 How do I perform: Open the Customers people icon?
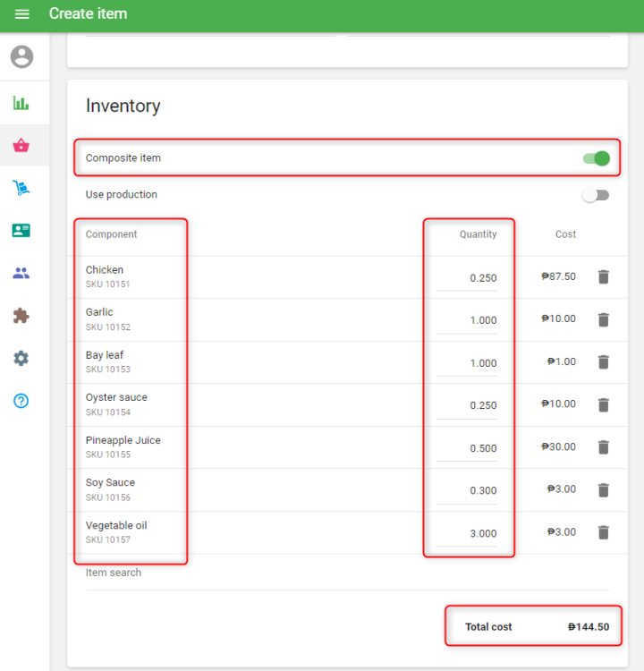pyautogui.click(x=21, y=273)
